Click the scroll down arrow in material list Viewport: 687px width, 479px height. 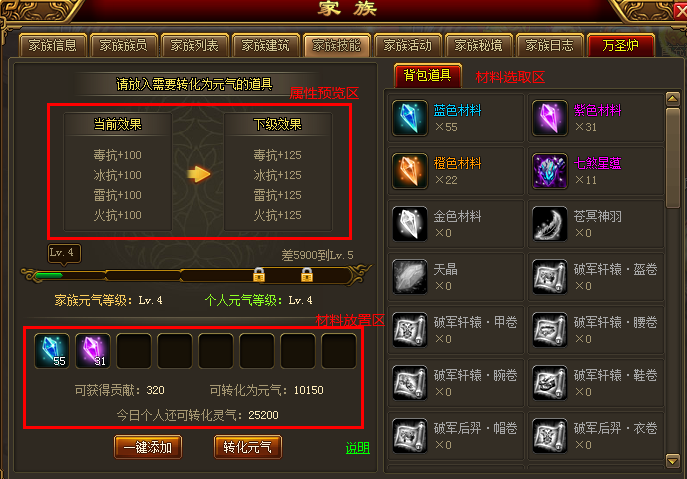tap(673, 461)
